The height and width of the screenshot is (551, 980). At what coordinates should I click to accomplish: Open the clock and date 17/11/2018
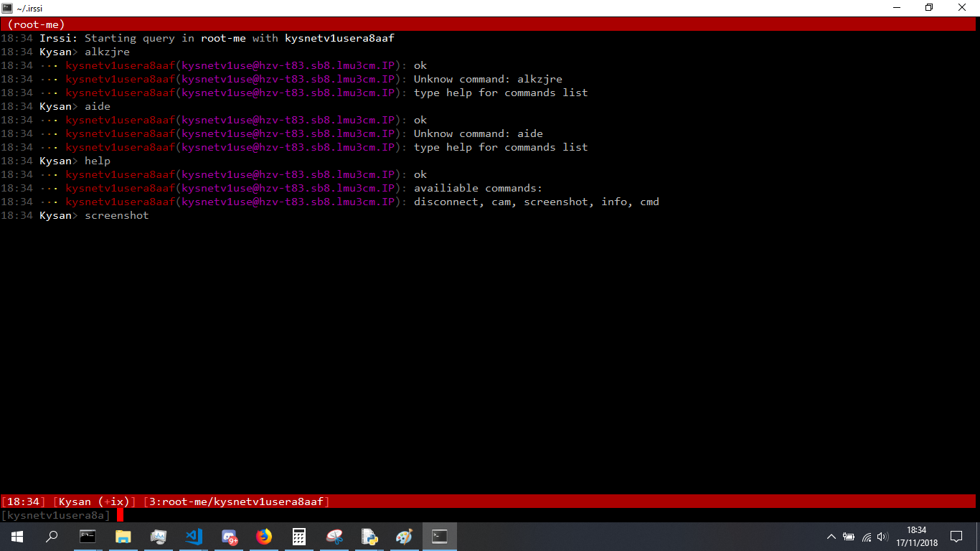click(x=916, y=536)
